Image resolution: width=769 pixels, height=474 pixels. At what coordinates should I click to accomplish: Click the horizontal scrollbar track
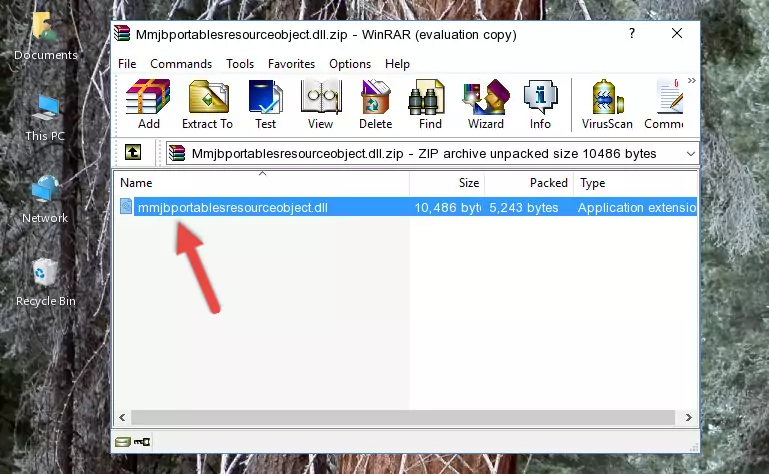click(x=403, y=418)
